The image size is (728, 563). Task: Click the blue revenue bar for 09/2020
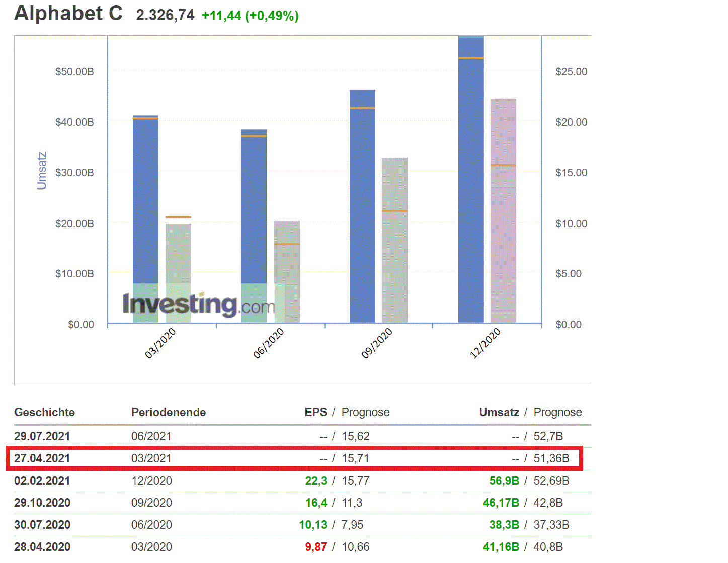[362, 207]
